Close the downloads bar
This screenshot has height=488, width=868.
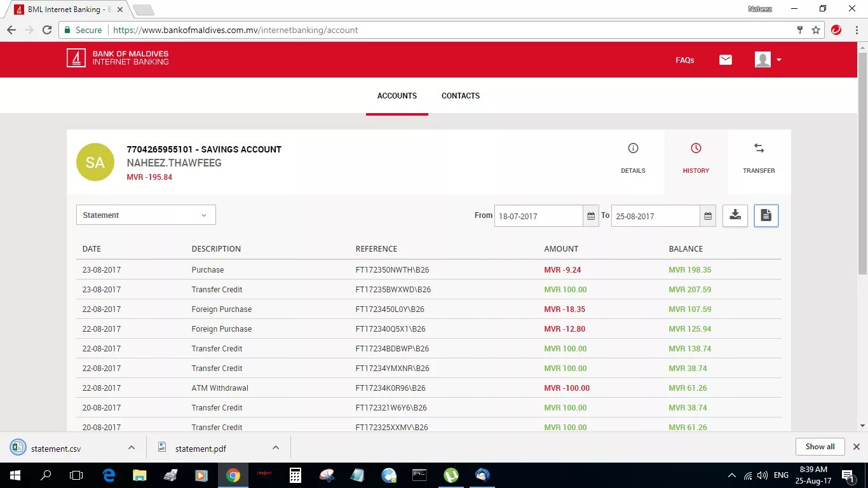coord(856,447)
